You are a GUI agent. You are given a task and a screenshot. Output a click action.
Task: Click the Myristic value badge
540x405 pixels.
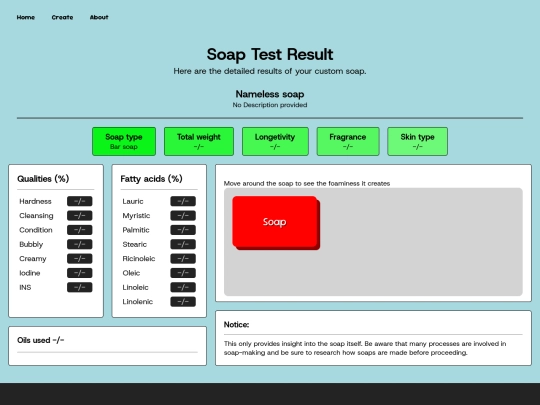click(x=183, y=216)
